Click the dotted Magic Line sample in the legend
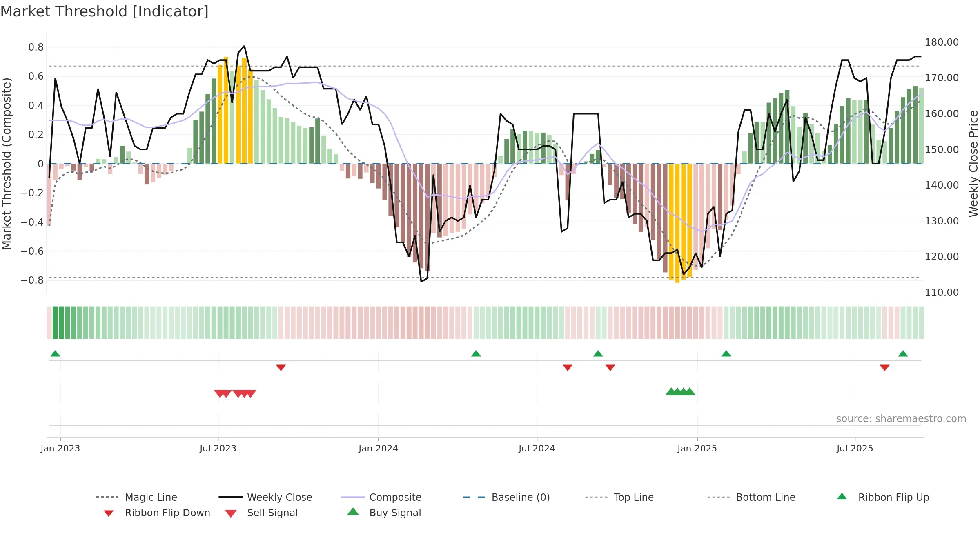The width and height of the screenshot is (980, 551). point(107,497)
